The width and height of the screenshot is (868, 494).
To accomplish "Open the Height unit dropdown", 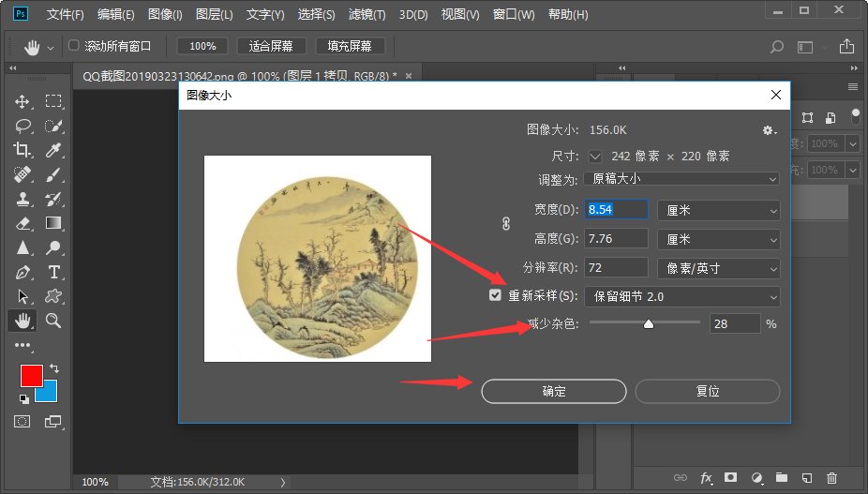I will click(719, 239).
